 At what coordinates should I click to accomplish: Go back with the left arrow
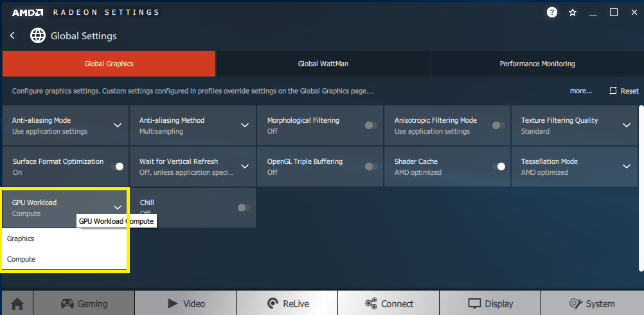[12, 36]
